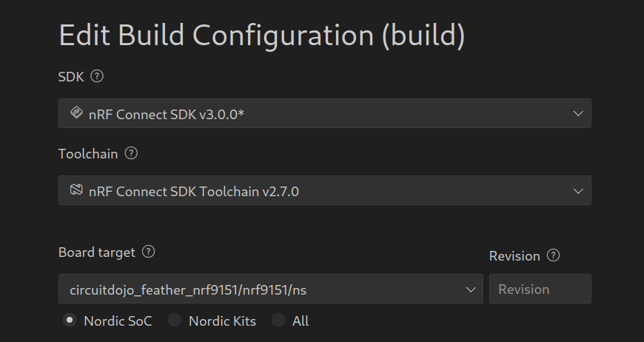Open the nRF Connect SDK v3.0.0 selector
The width and height of the screenshot is (644, 342).
[x=325, y=113]
